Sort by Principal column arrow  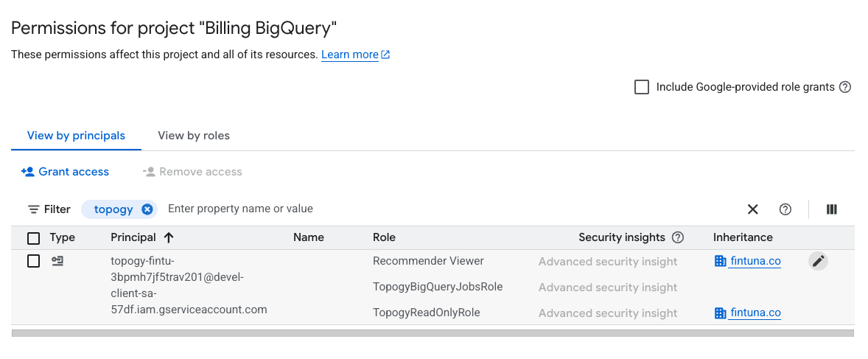(169, 237)
